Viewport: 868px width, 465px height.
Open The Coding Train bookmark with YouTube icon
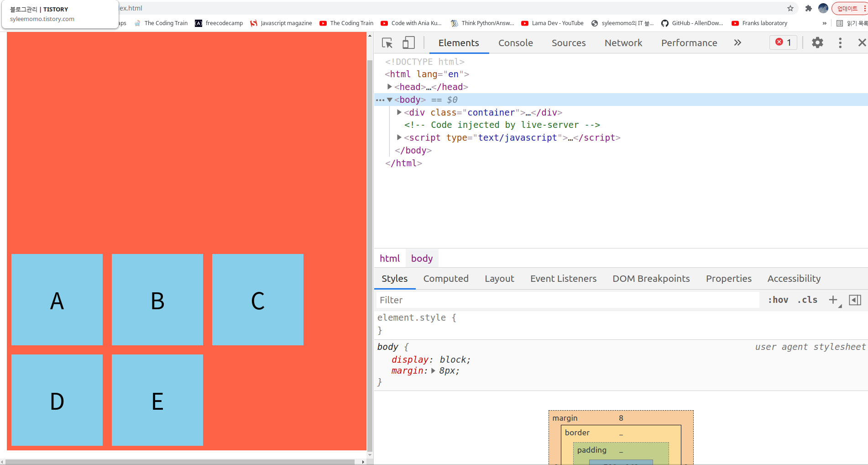click(346, 23)
